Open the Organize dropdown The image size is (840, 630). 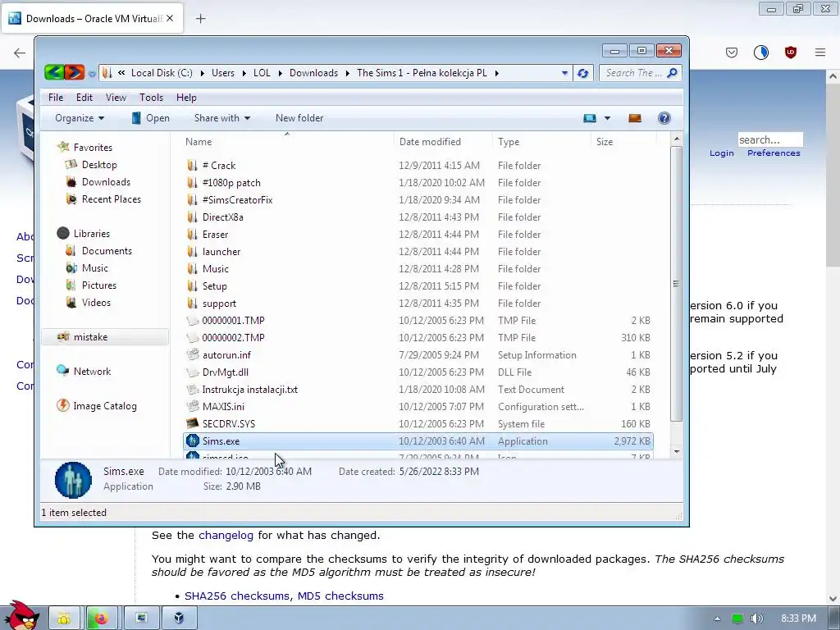pyautogui.click(x=80, y=118)
